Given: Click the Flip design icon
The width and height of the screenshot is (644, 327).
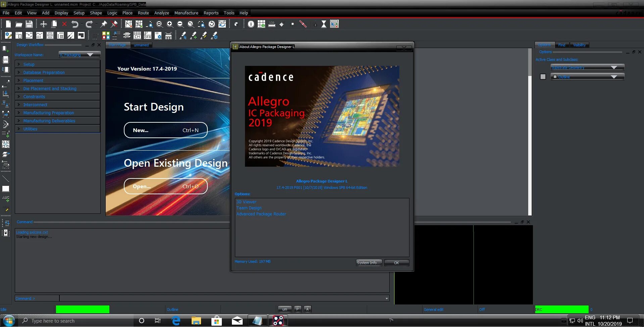Looking at the screenshot, I should pos(222,24).
